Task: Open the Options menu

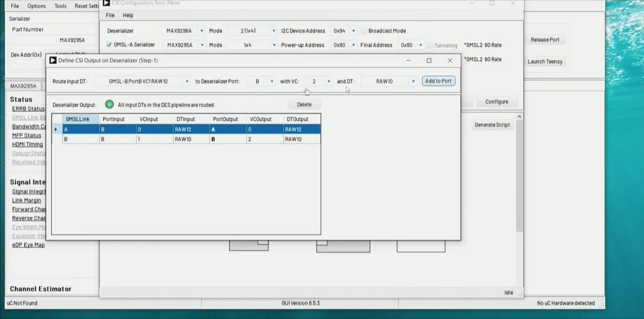Action: (37, 6)
